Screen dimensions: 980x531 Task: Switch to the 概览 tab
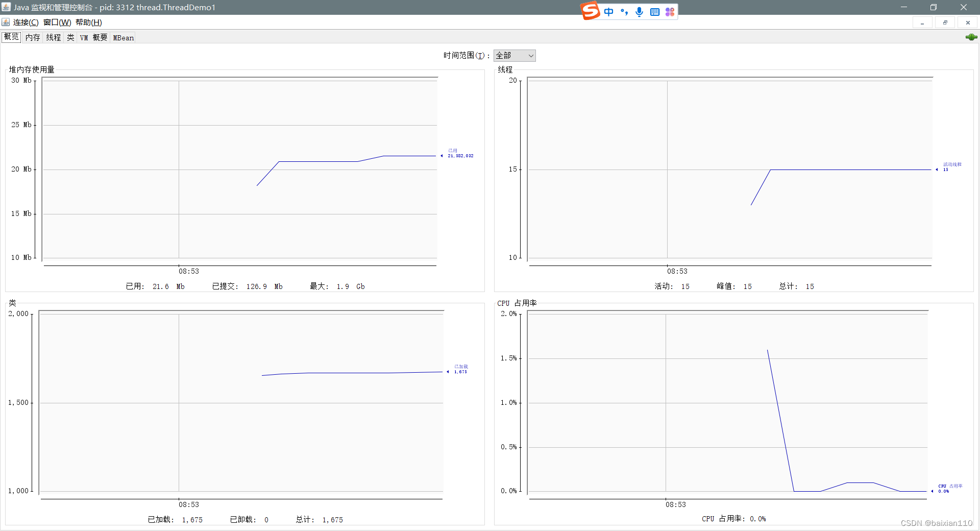tap(11, 37)
